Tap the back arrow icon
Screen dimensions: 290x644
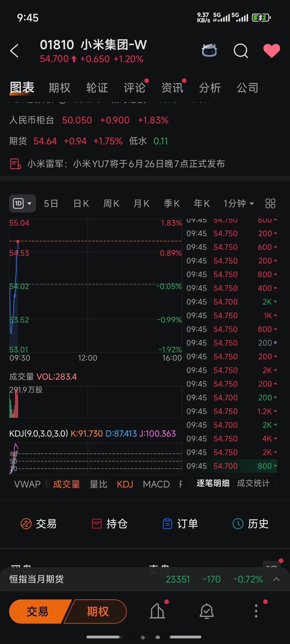pos(14,50)
